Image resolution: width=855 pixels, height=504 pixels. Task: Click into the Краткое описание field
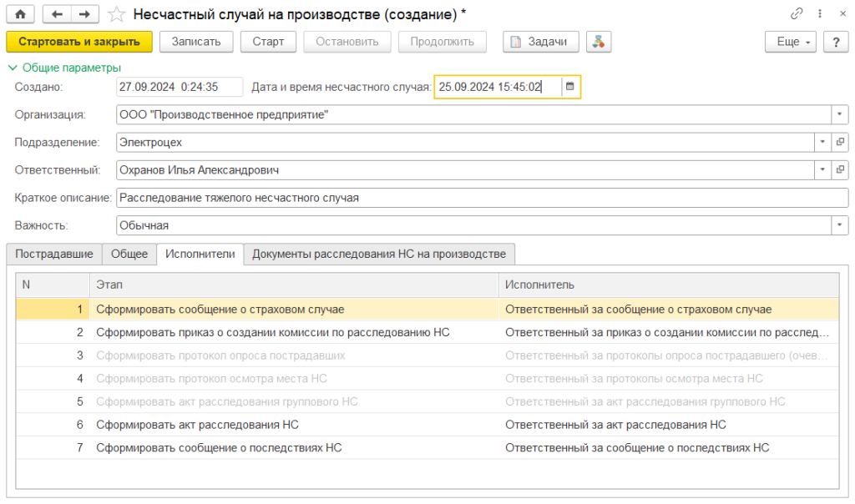[x=482, y=198]
